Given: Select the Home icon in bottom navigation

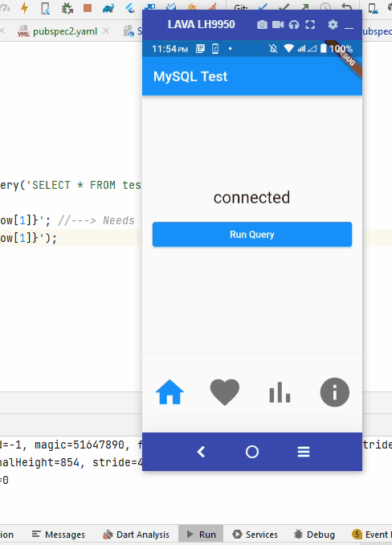Looking at the screenshot, I should pos(169,392).
